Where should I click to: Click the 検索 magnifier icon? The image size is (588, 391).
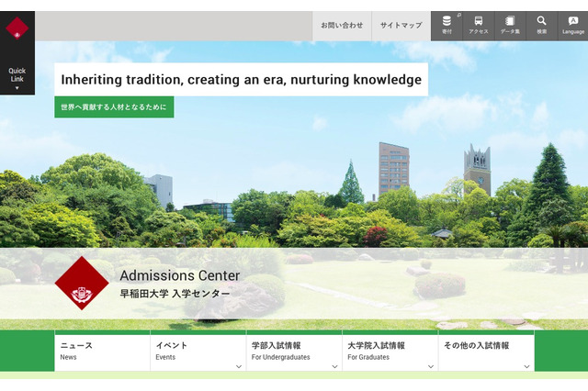coord(541,26)
